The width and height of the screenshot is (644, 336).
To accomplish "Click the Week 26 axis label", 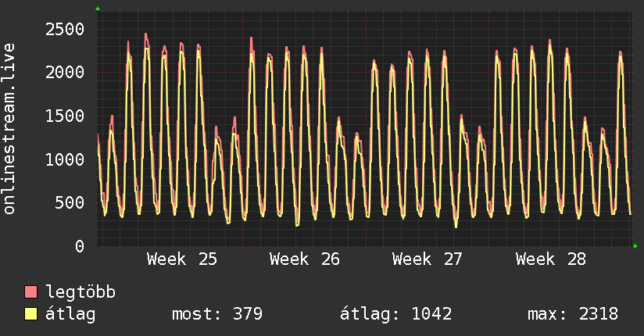I will click(305, 259).
